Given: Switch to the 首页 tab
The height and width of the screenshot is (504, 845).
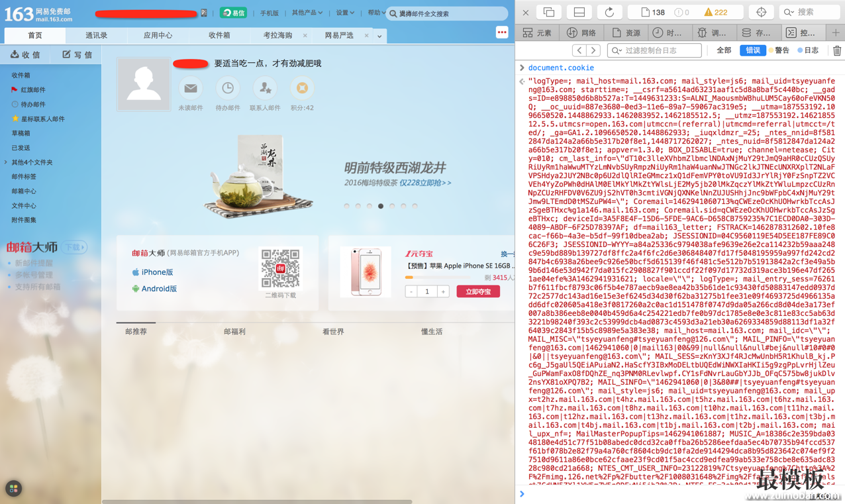Looking at the screenshot, I should click(x=34, y=35).
